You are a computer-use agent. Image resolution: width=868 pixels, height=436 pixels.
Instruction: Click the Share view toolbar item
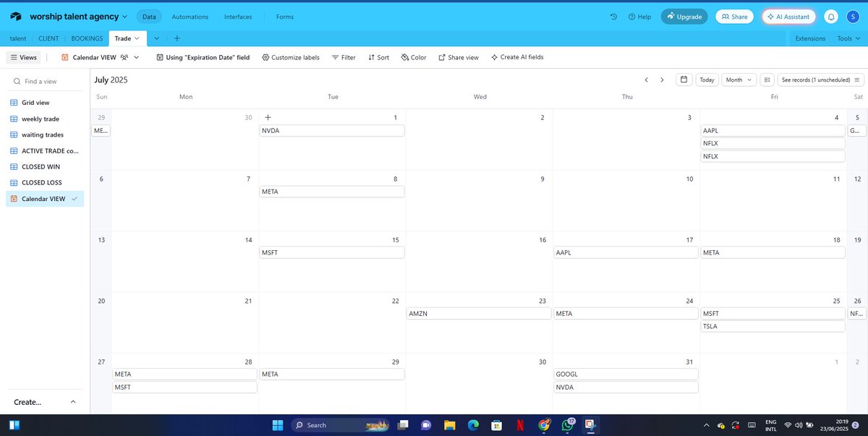[459, 57]
